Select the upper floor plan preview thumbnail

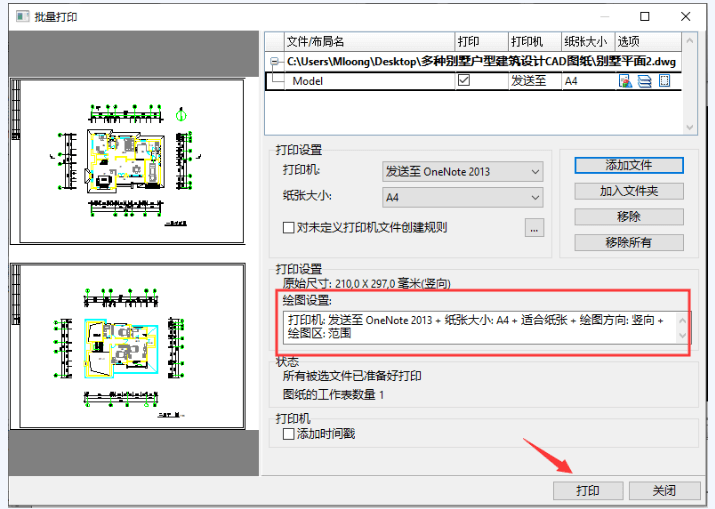[128, 161]
